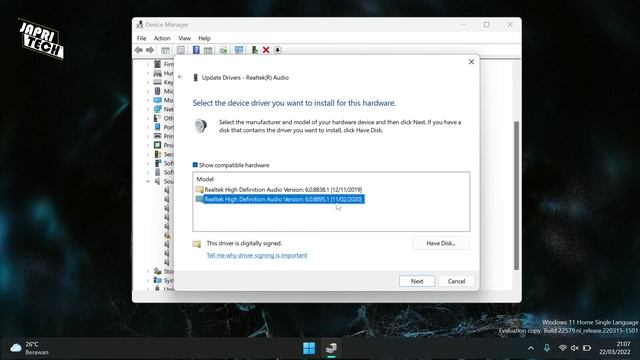The width and height of the screenshot is (640, 360).
Task: Open the clock showing 21:07 22/03/2022
Action: (615, 348)
